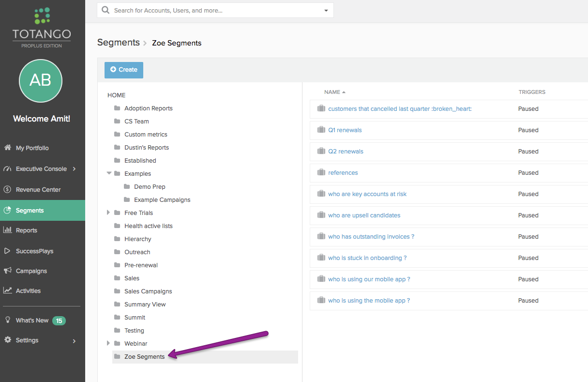Image resolution: width=588 pixels, height=382 pixels.
Task: Select the Example Campaigns folder
Action: click(x=162, y=200)
